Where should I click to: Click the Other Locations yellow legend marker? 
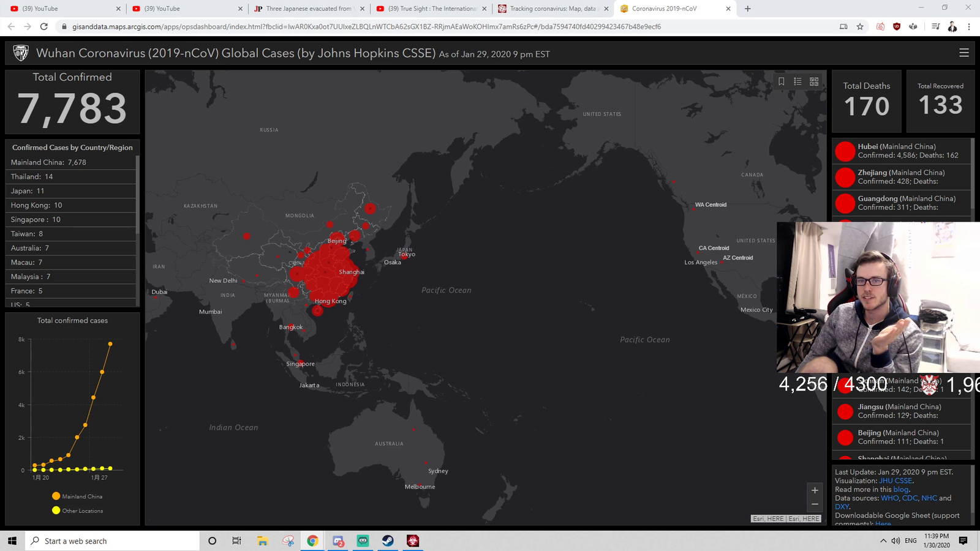pyautogui.click(x=56, y=510)
